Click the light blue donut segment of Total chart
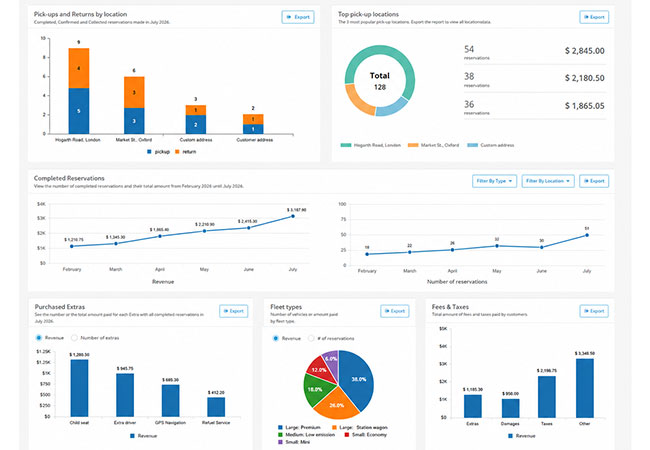Screen dimensions: 650x450 tap(393, 107)
